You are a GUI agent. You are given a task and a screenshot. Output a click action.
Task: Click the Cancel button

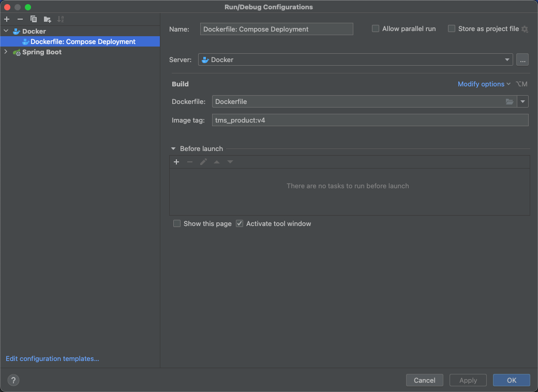[424, 380]
